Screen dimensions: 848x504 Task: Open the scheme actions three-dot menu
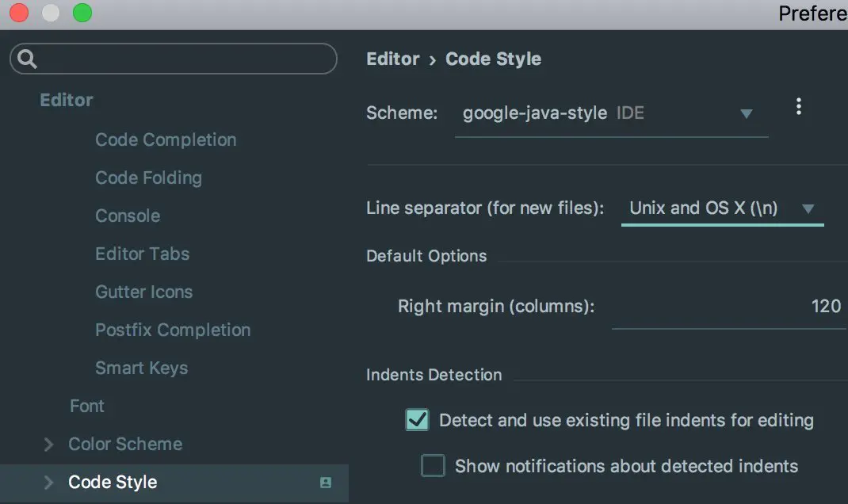click(x=798, y=107)
